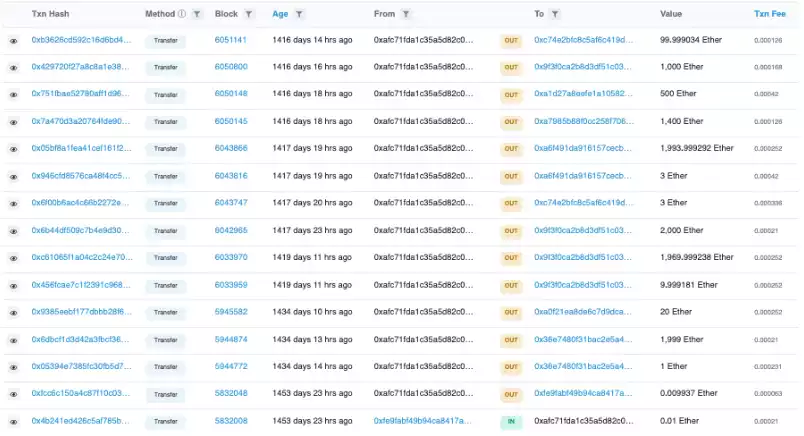
Task: Open the Block column filter
Action: point(249,14)
